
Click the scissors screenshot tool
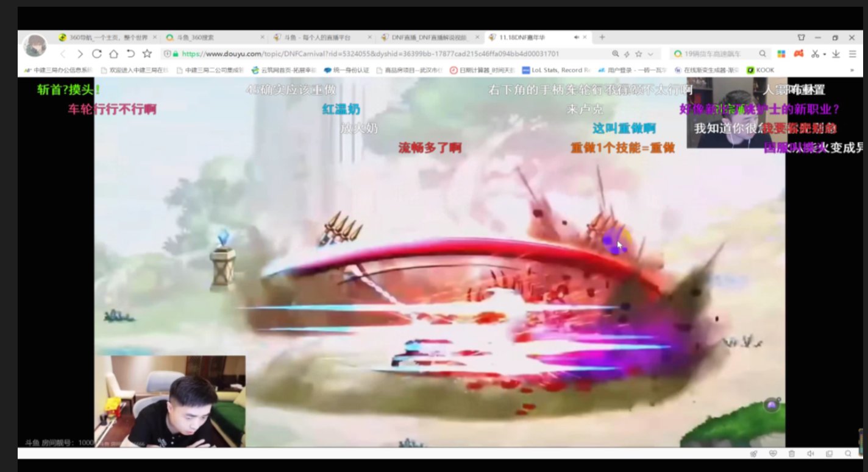click(x=815, y=54)
